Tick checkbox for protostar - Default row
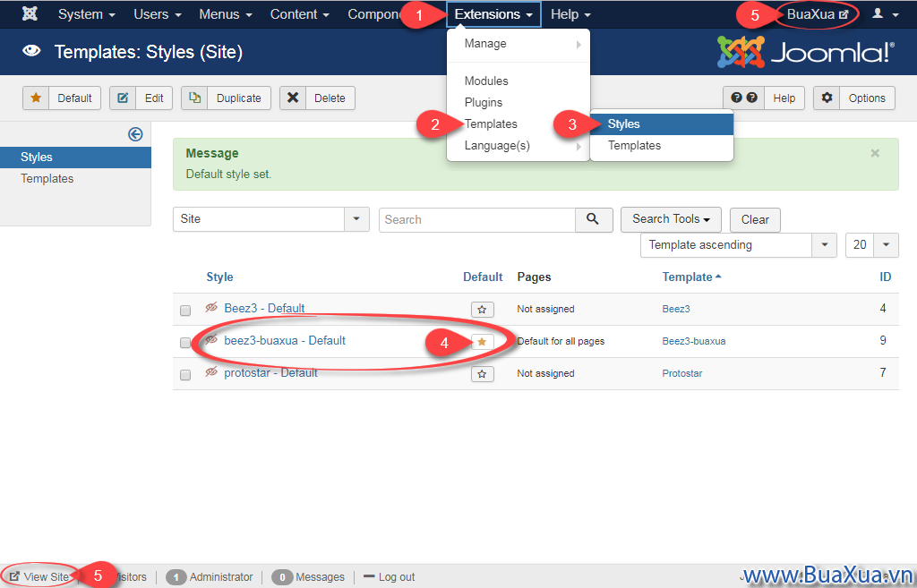Viewport: 917px width, 588px height. coord(185,375)
